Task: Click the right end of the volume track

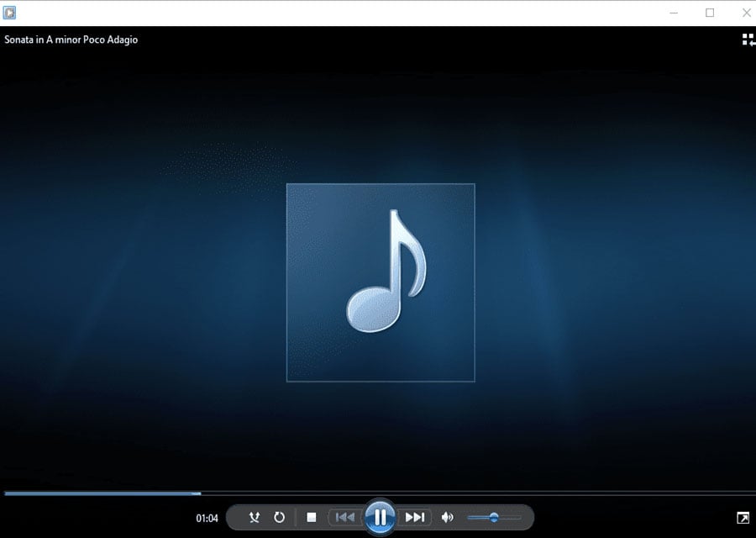Action: 518,518
